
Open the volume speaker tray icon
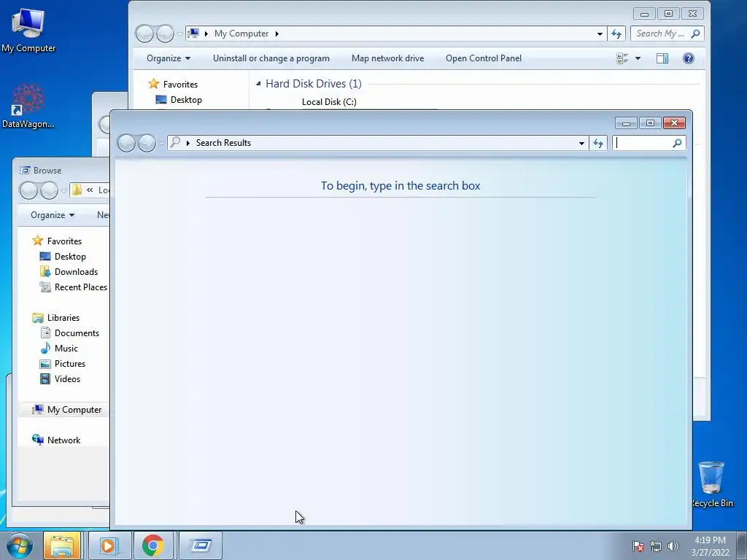(x=673, y=546)
